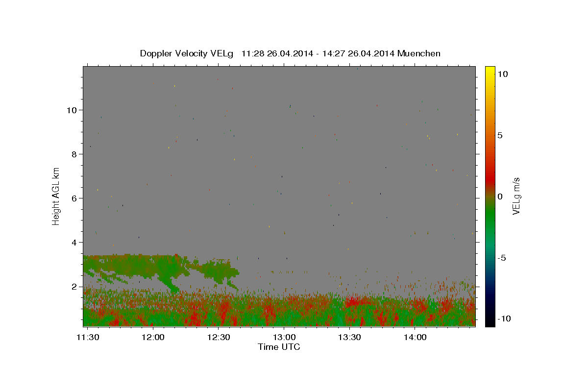Screen dimensions: 588x392
Task: Click the height tick label 2
Action: point(74,287)
